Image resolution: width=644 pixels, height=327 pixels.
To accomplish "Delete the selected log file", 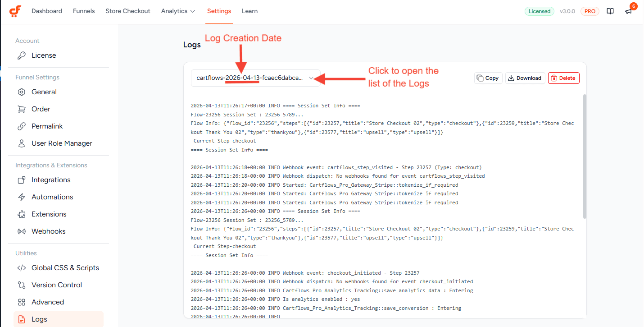I will [x=564, y=78].
